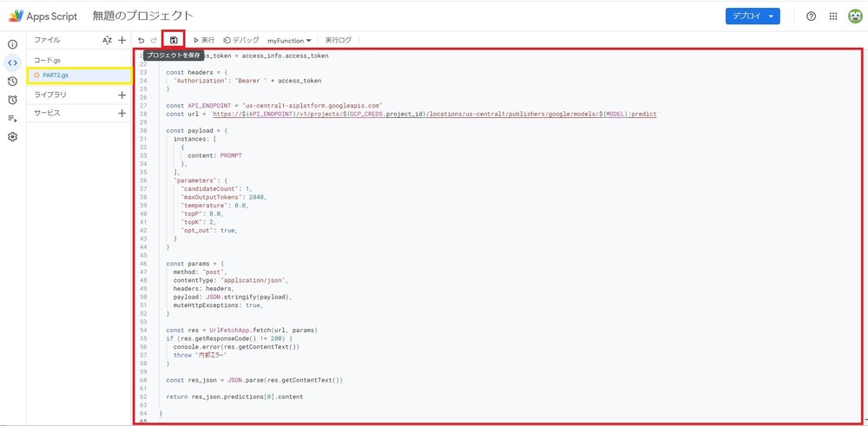Sort files with the AZ icon
The width and height of the screenshot is (868, 426).
coord(108,40)
